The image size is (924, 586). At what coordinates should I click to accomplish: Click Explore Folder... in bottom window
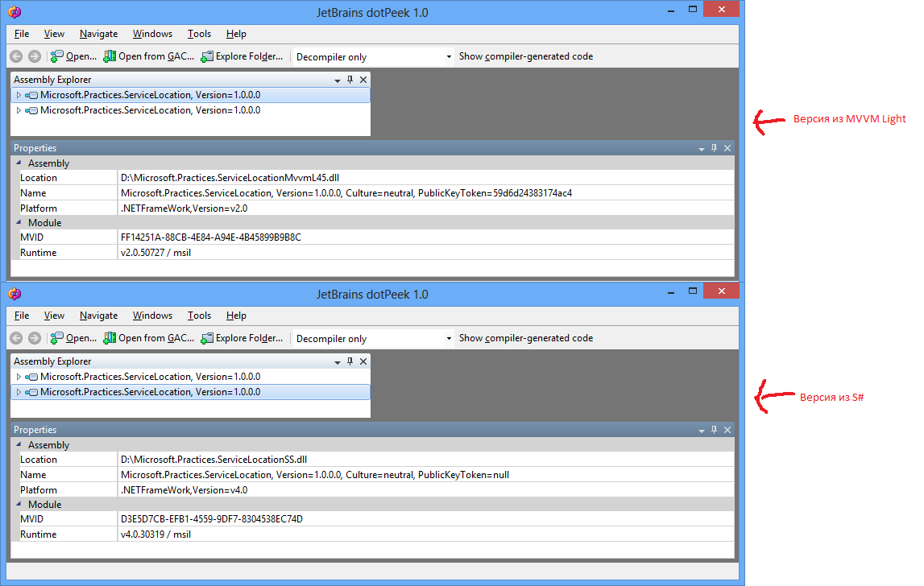click(x=242, y=338)
